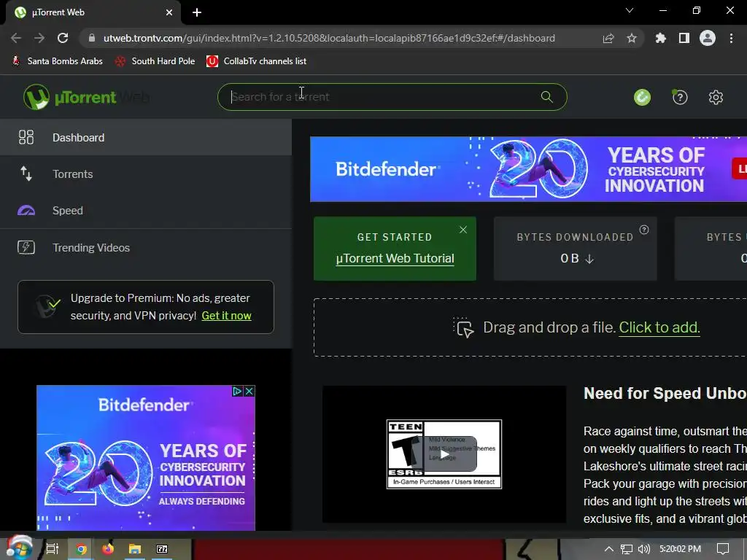Click Bytes Downloaded info question icon

[644, 230]
